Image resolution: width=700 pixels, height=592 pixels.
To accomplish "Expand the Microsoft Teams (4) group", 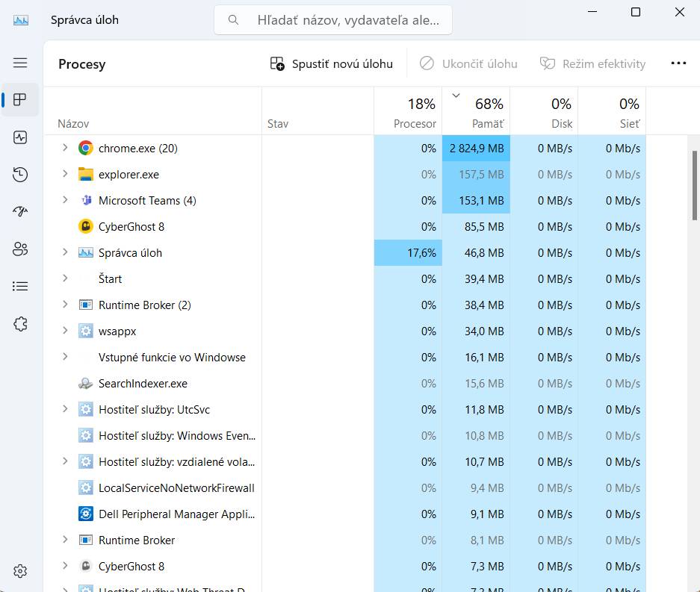I will click(x=65, y=200).
